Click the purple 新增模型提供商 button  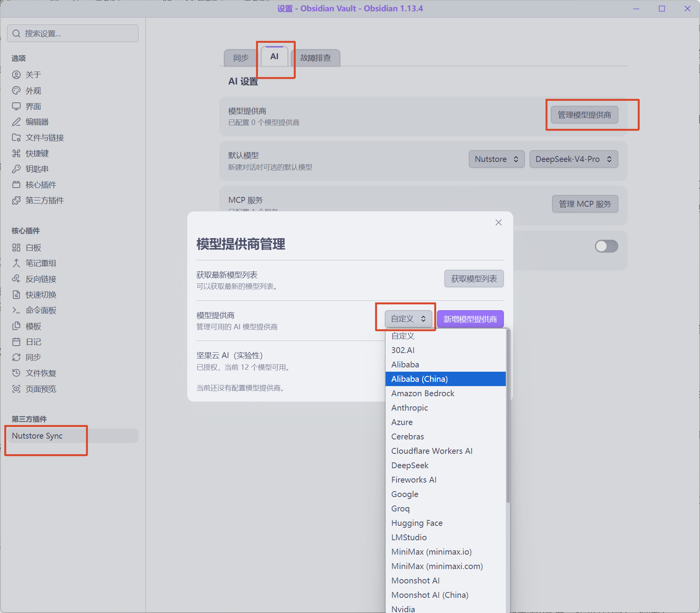[470, 319]
